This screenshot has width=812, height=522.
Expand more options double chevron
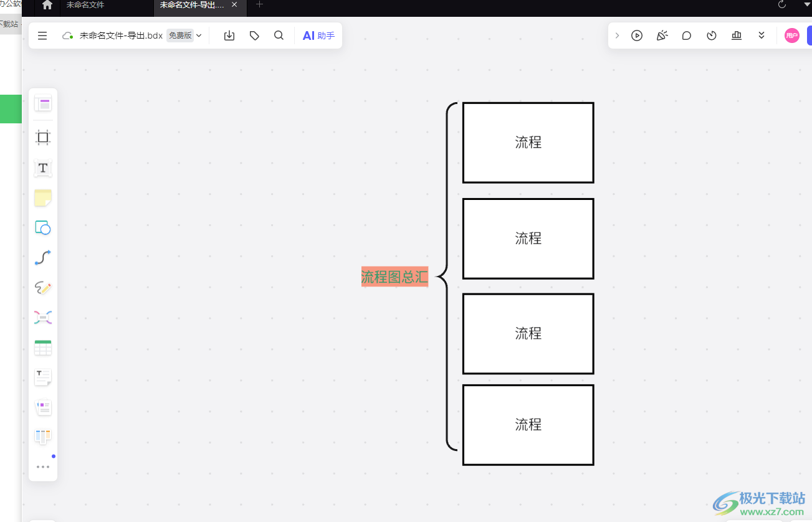pyautogui.click(x=762, y=36)
